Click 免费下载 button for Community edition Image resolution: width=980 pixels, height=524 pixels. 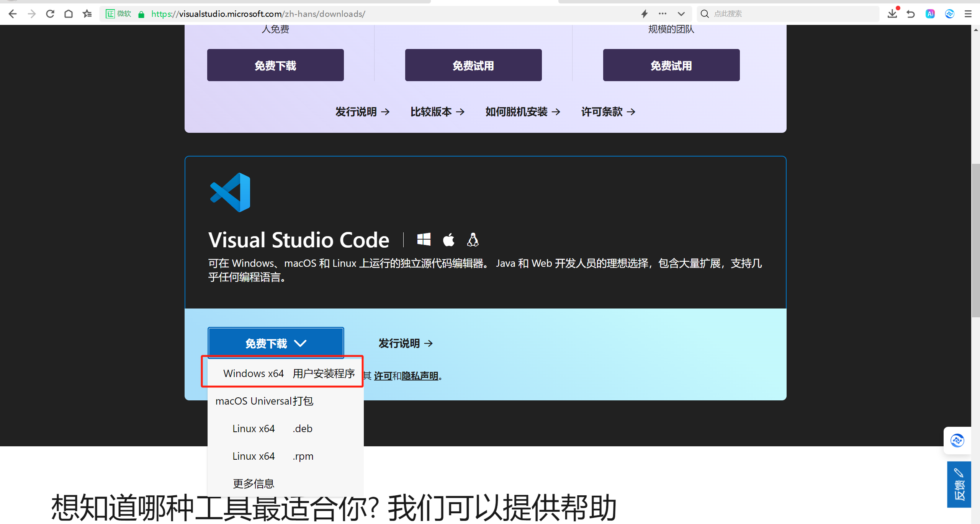[275, 65]
